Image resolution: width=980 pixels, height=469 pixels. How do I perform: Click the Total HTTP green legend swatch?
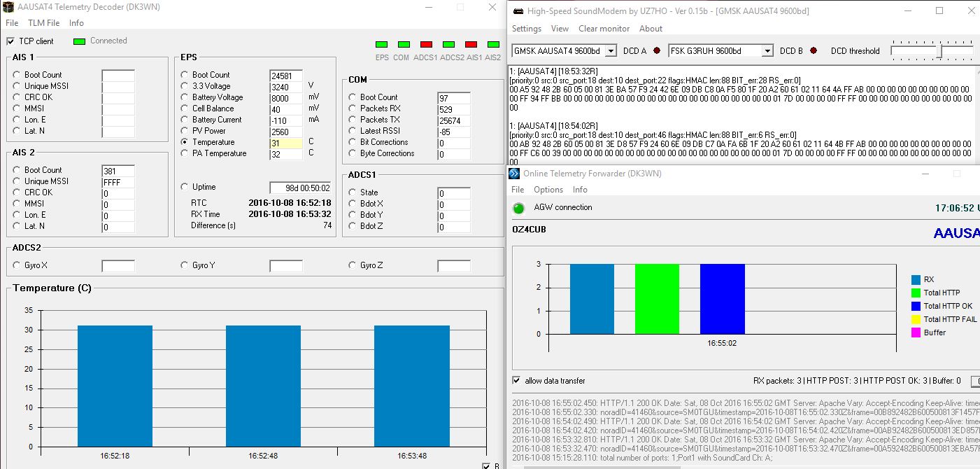click(x=916, y=293)
